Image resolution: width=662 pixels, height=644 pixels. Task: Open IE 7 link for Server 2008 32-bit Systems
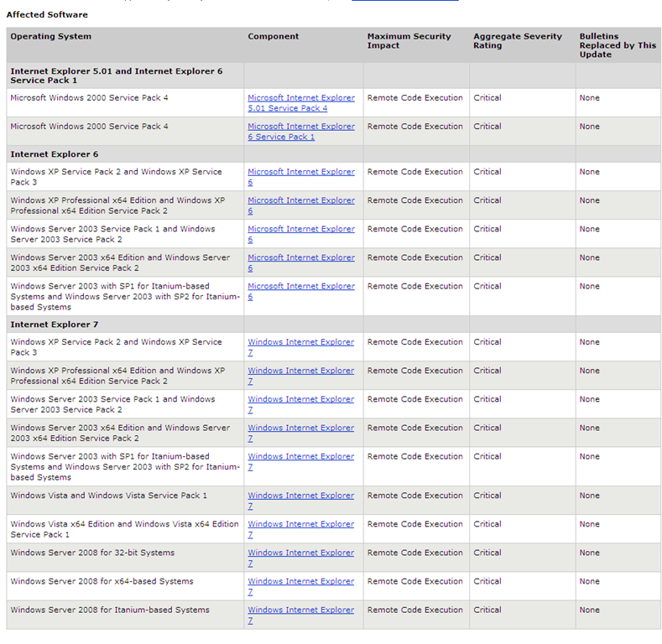(300, 553)
